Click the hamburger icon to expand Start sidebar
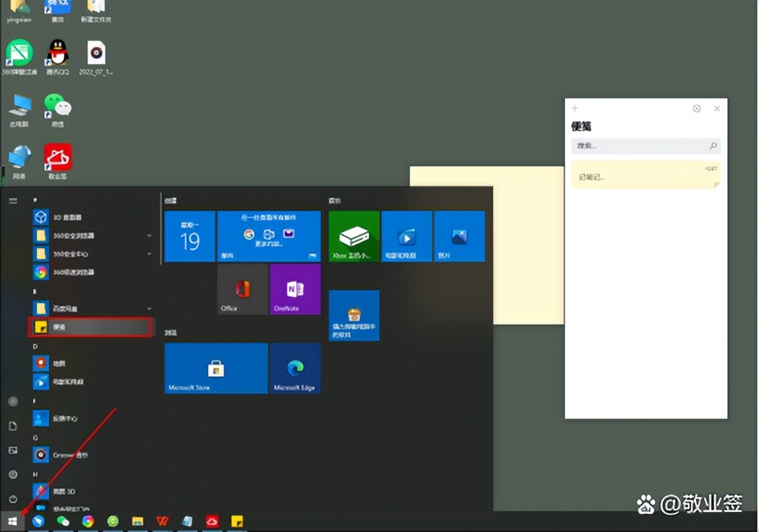 click(x=12, y=201)
